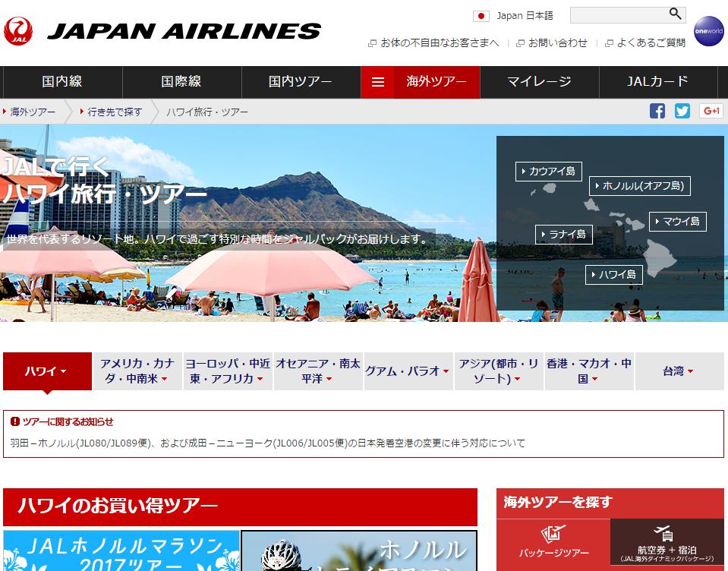This screenshot has height=571, width=728.
Task: Share the page on Facebook
Action: (657, 111)
